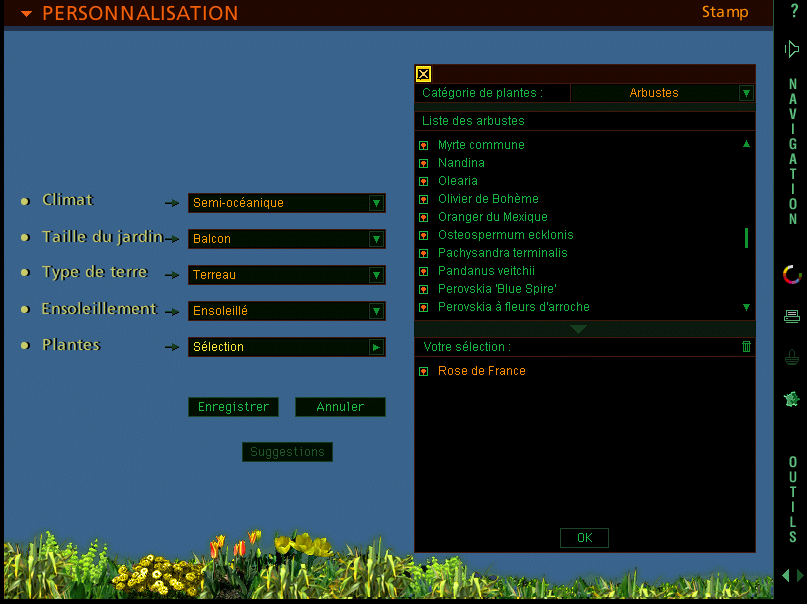Open the Climat dropdown showing Semi-océanique
The width and height of the screenshot is (807, 604).
(x=376, y=203)
